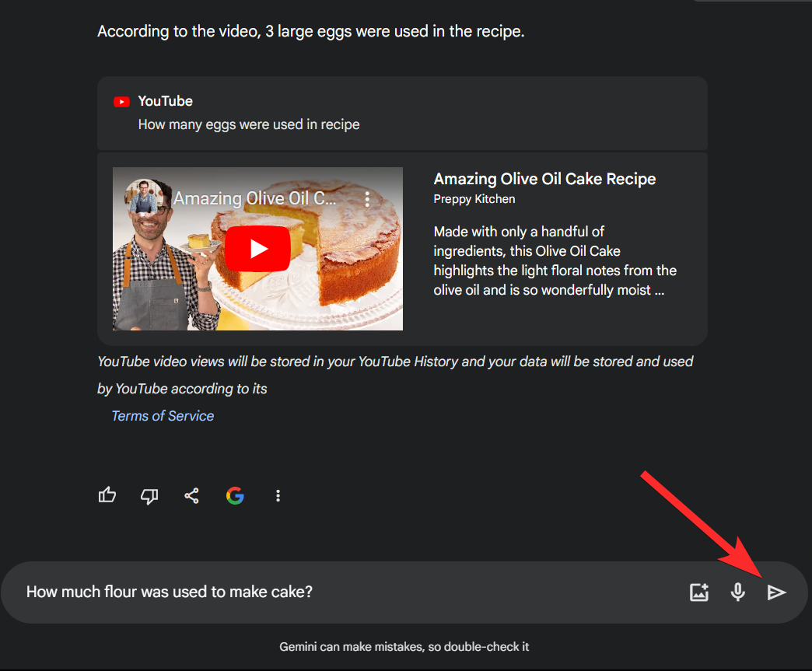812x671 pixels.
Task: Click the thumbs down bad response icon
Action: [x=149, y=495]
